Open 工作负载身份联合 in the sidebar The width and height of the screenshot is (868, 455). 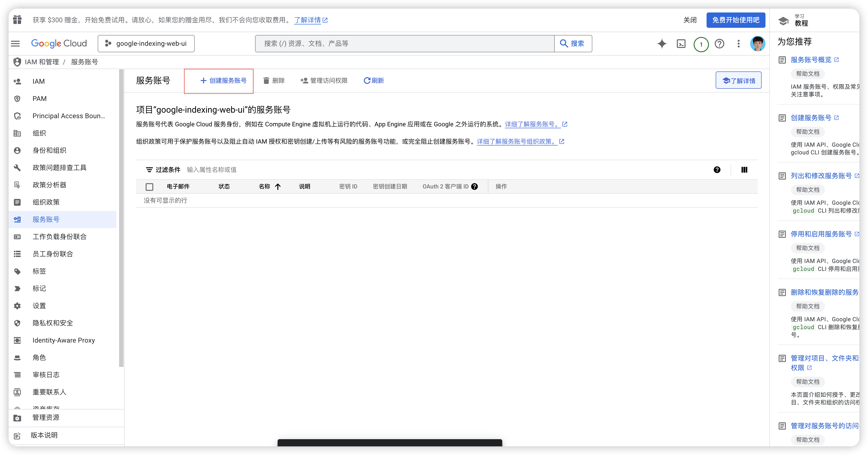tap(63, 237)
